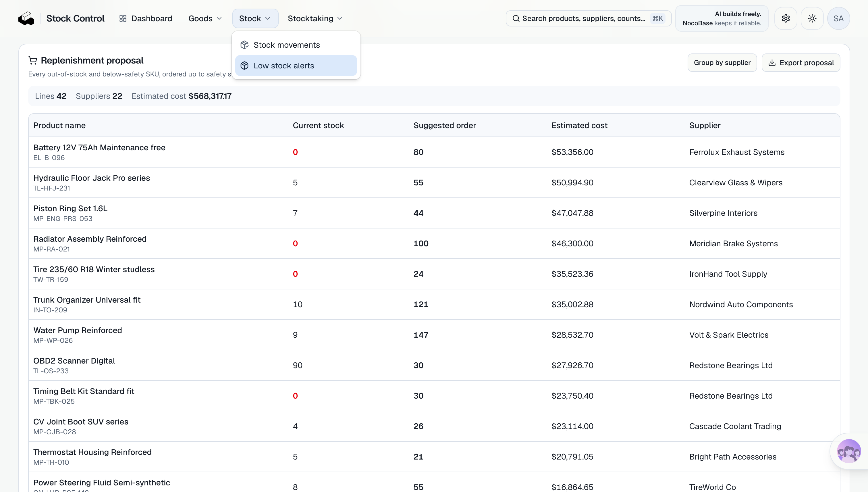Click SKU code MP-ENG-PRS-053

(x=63, y=219)
